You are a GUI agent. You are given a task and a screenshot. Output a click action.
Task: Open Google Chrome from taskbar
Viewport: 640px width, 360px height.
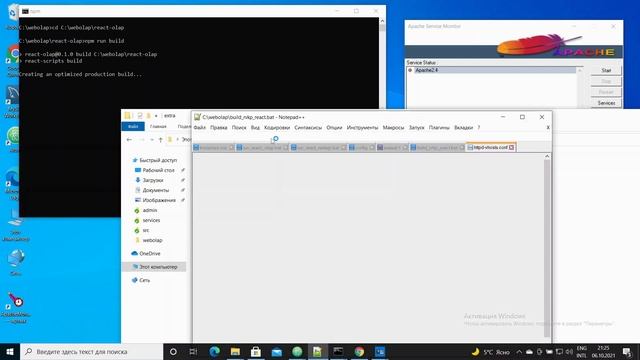(359, 351)
